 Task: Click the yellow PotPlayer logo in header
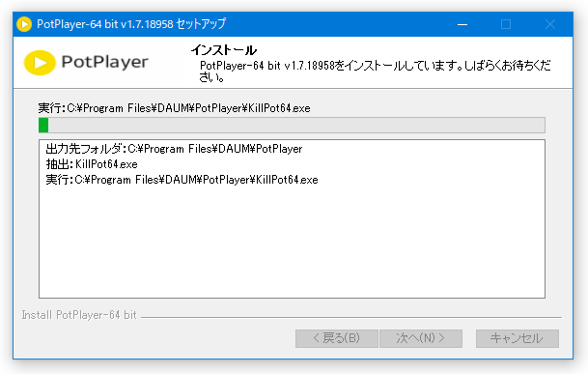40,63
